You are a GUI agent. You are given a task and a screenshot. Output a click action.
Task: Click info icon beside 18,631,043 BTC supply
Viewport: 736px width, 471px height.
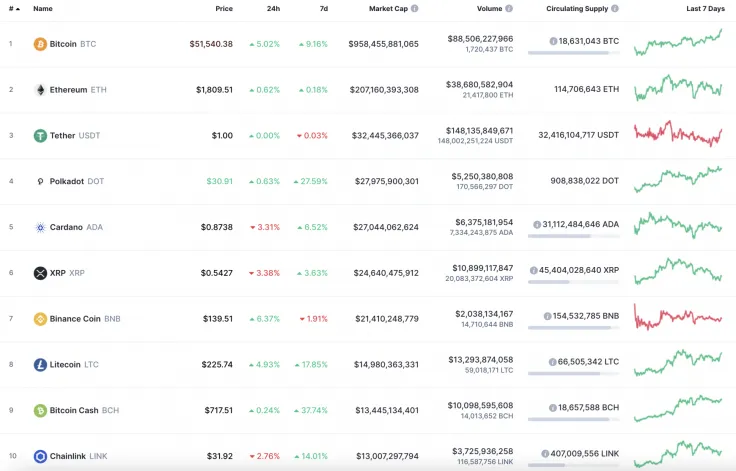click(x=553, y=41)
